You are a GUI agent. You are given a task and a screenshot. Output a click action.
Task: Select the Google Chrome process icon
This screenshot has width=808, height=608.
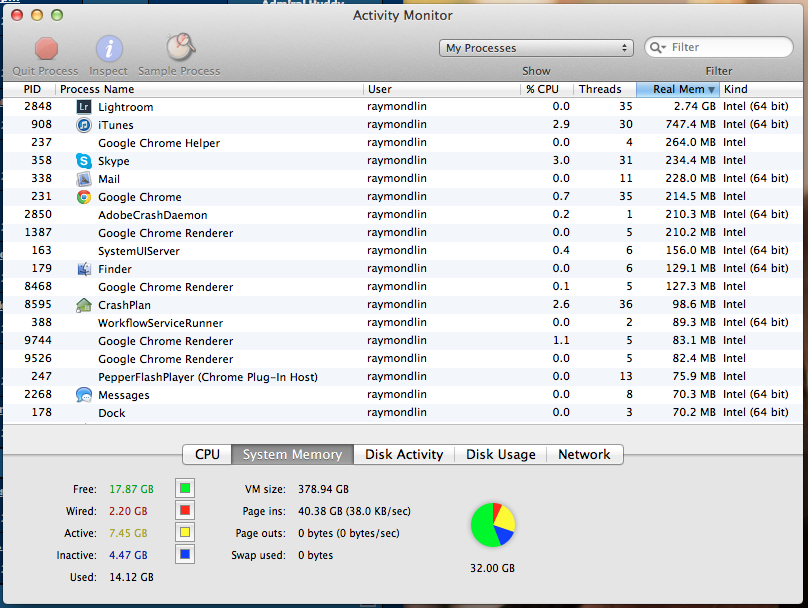[84, 197]
